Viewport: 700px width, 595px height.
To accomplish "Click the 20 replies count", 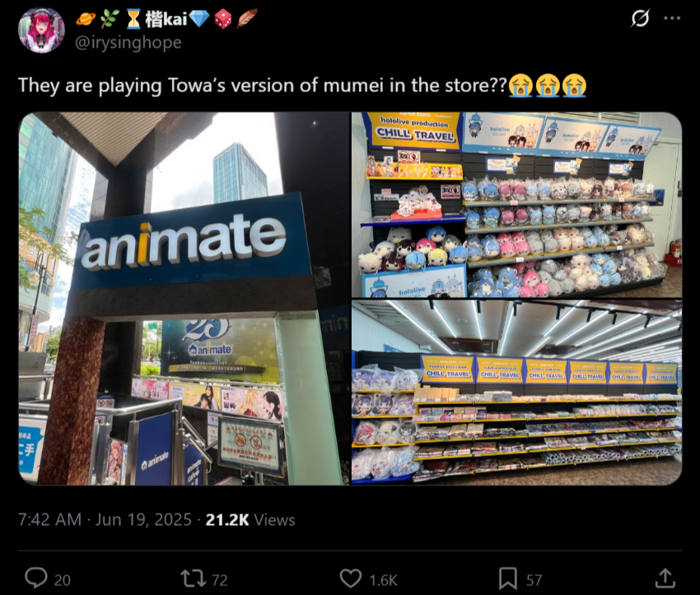I will click(x=63, y=580).
